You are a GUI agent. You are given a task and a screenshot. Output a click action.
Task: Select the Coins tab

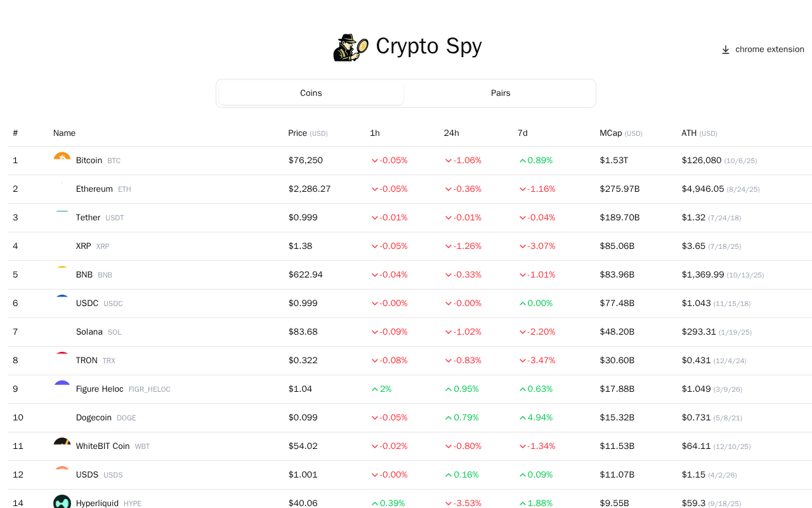click(x=311, y=93)
